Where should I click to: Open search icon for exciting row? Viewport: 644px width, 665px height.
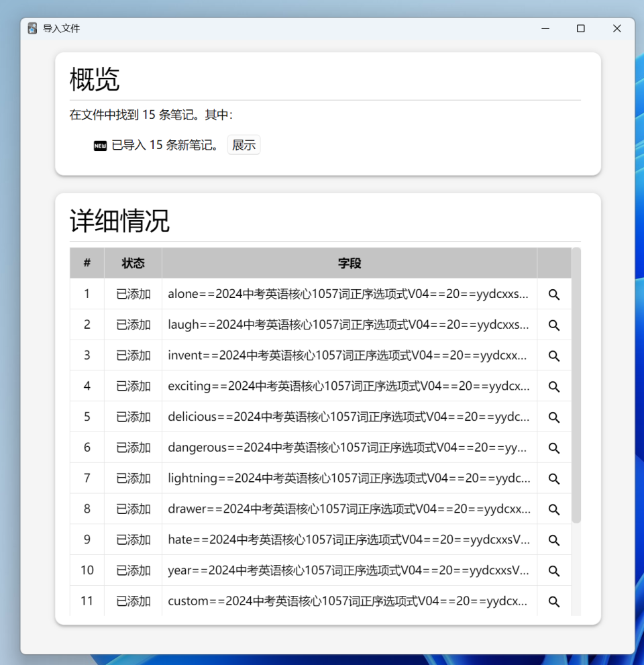[x=553, y=387]
